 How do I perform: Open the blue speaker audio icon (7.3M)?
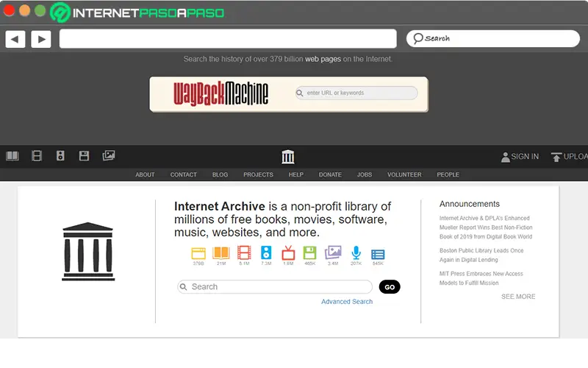pyautogui.click(x=266, y=252)
